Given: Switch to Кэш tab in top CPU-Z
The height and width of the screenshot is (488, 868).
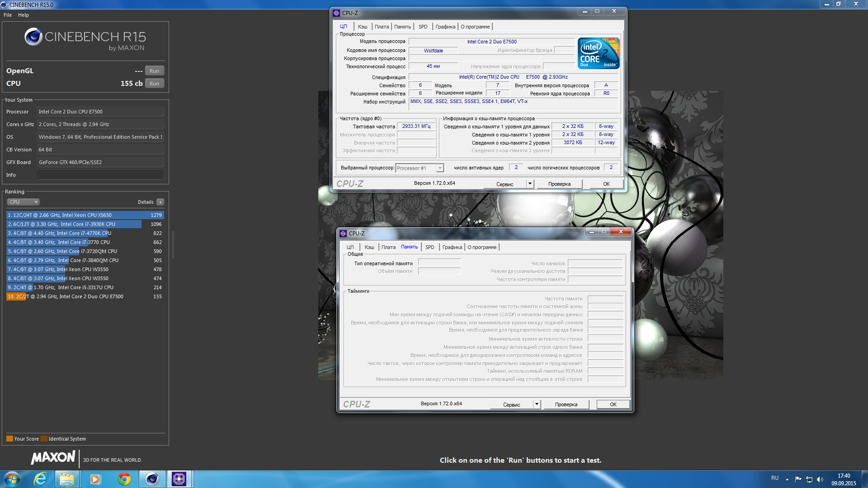Looking at the screenshot, I should pos(363,27).
